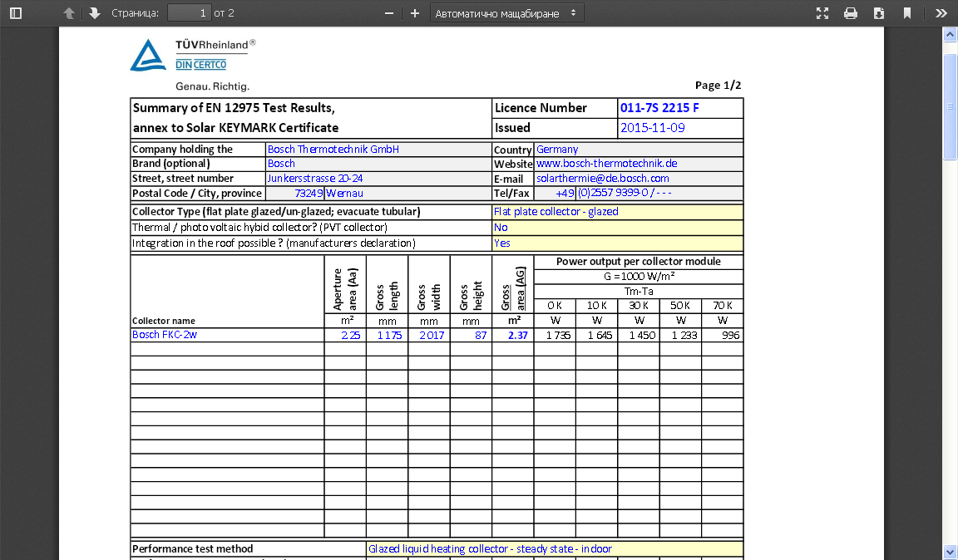Toggle the sidebar panel button

(x=16, y=13)
